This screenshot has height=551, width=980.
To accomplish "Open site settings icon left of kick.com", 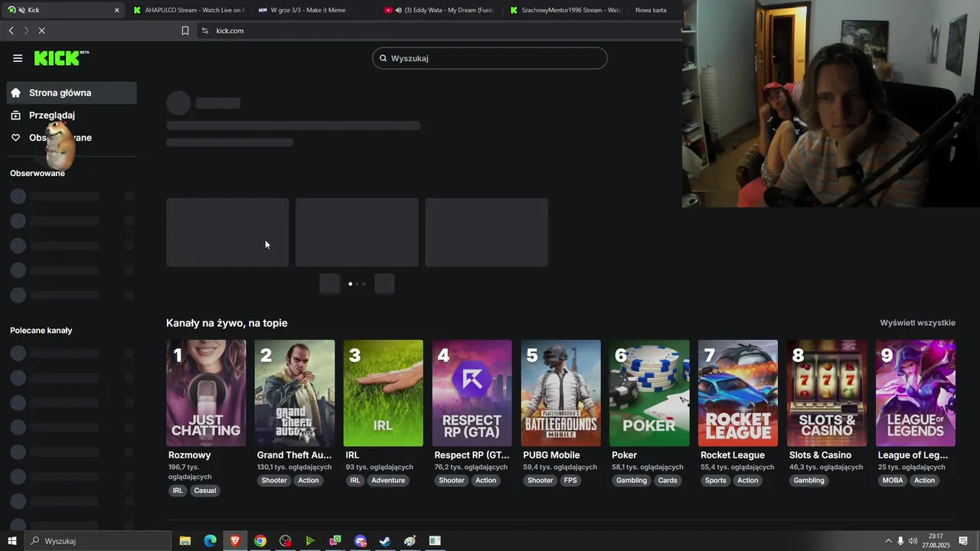I will 204,31.
